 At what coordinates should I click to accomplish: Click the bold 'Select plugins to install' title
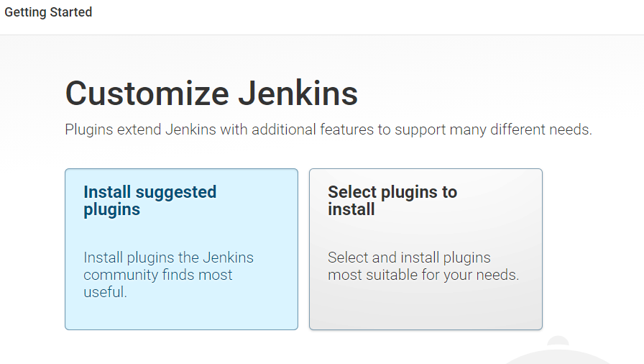[x=392, y=201]
